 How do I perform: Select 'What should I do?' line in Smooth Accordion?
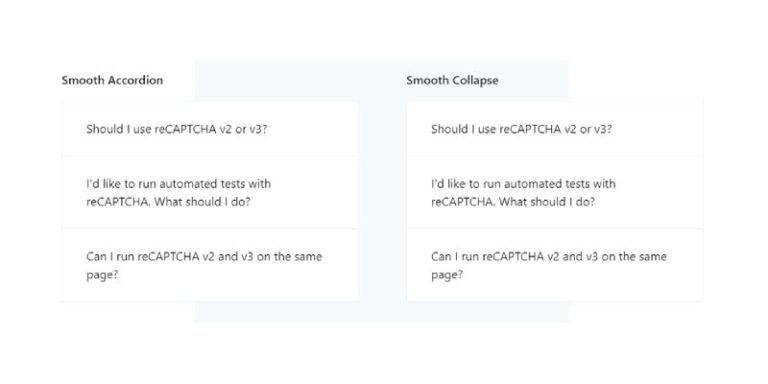click(x=168, y=202)
